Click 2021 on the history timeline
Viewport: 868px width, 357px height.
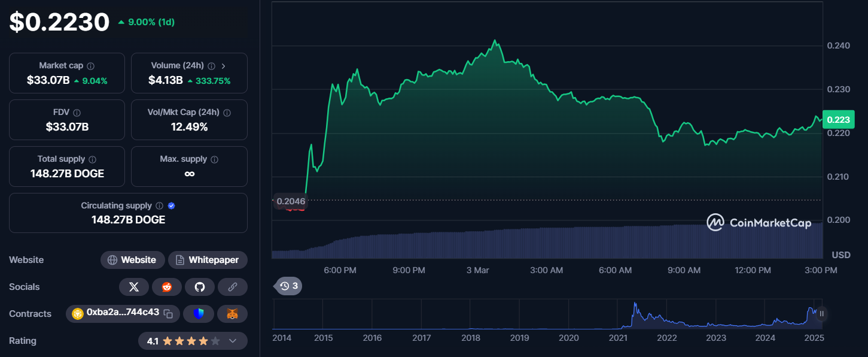coord(618,338)
